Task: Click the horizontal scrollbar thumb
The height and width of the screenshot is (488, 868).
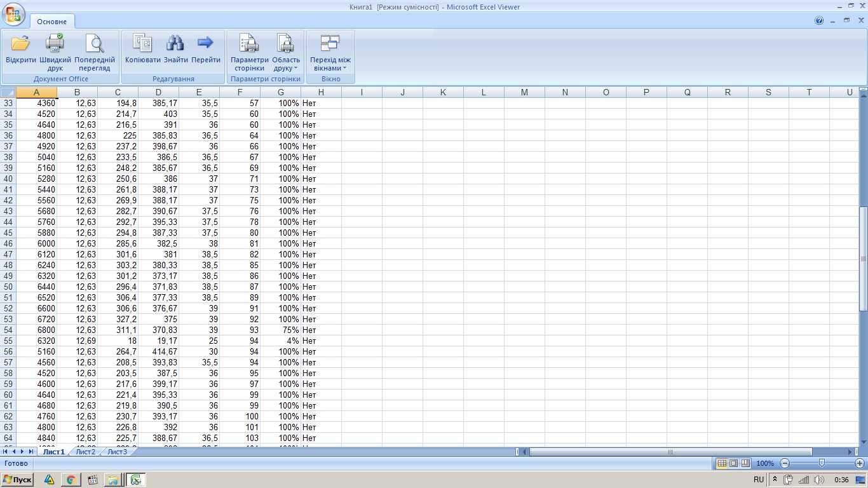Action: (x=670, y=452)
